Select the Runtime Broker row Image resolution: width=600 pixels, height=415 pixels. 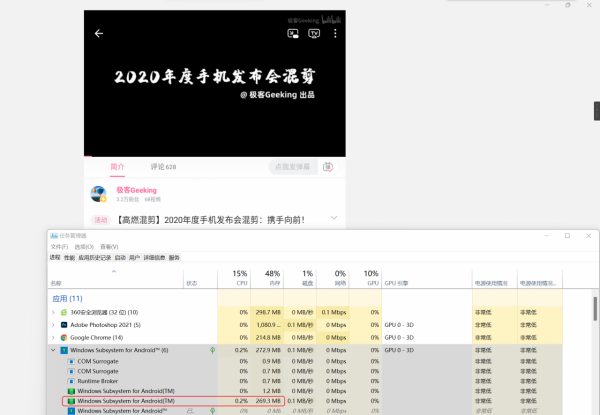pos(305,381)
